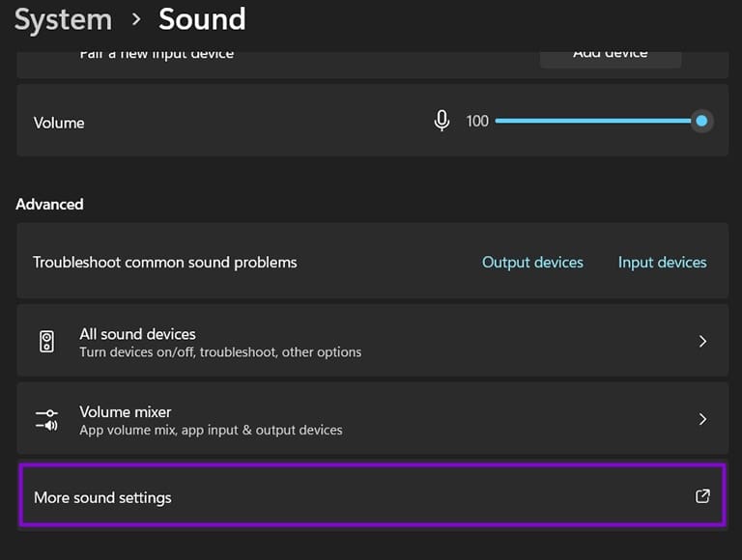The image size is (742, 560).
Task: Click Troubleshoot common sound problems text
Action: coord(164,262)
